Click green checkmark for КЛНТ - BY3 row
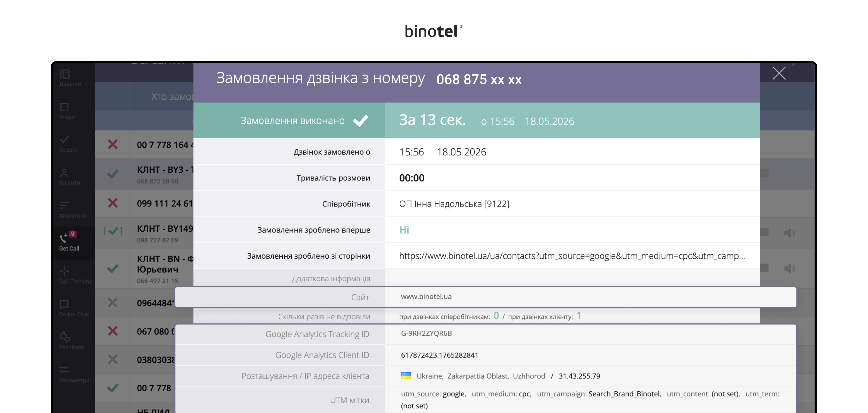 113,174
